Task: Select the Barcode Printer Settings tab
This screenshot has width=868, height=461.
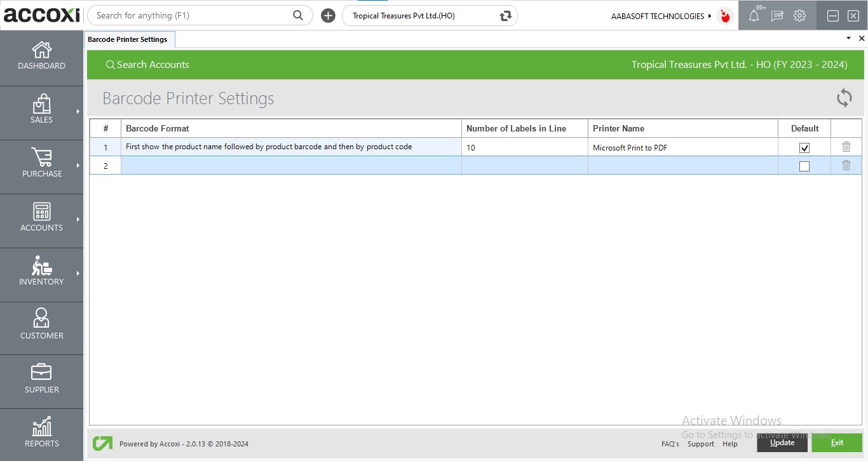Action: pyautogui.click(x=128, y=39)
